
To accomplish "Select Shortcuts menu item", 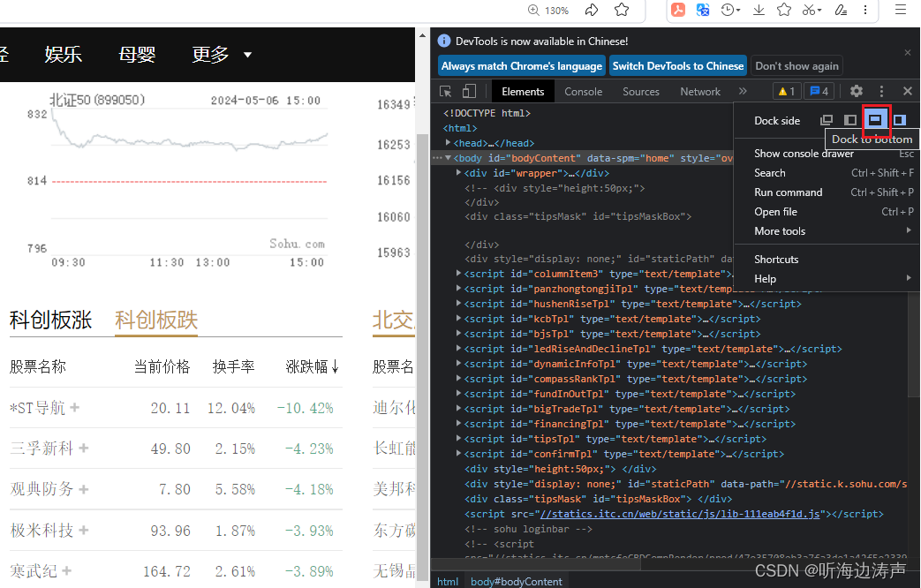I will click(x=827, y=259).
